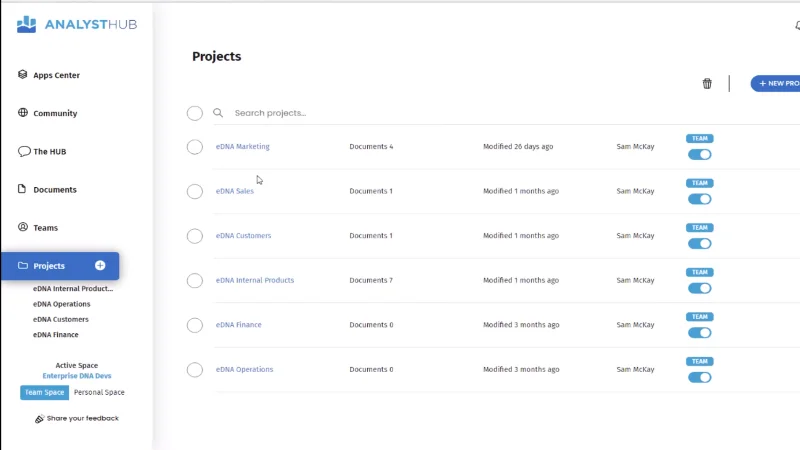Select the eDNA Finance row checkbox
The width and height of the screenshot is (800, 450).
click(x=194, y=325)
